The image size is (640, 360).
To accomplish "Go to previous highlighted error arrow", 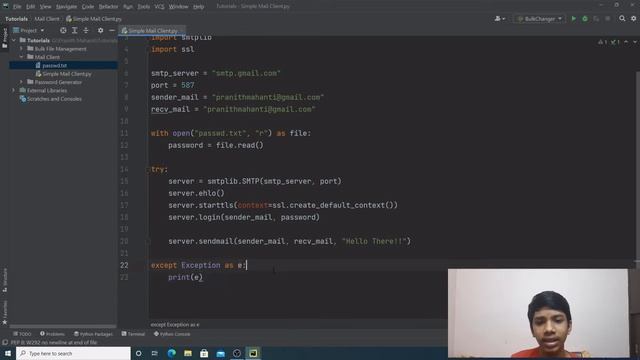I will (626, 42).
